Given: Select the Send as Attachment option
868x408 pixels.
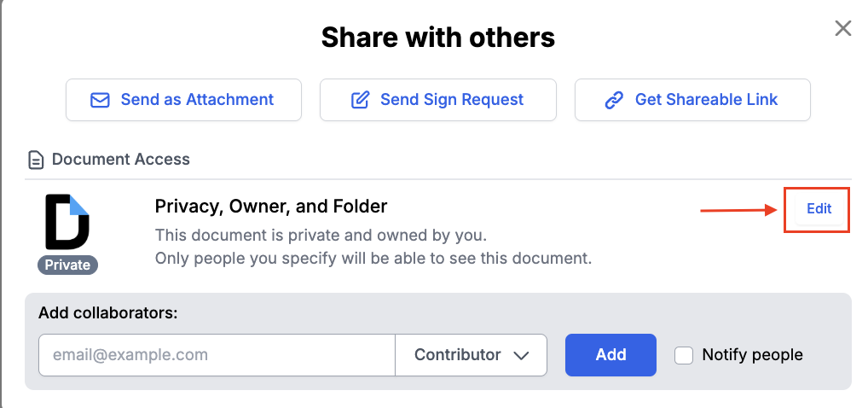Looking at the screenshot, I should coord(183,100).
